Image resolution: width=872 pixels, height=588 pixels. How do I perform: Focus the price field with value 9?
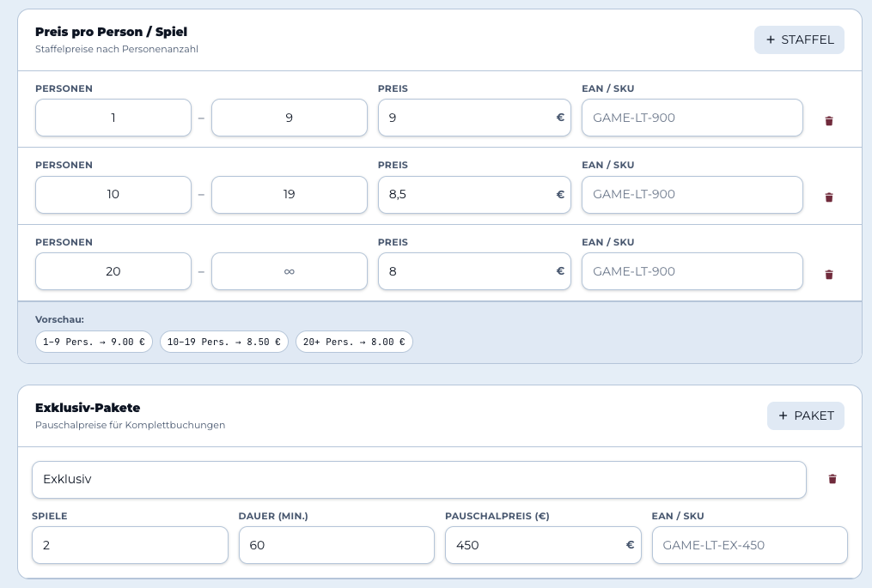(x=474, y=118)
